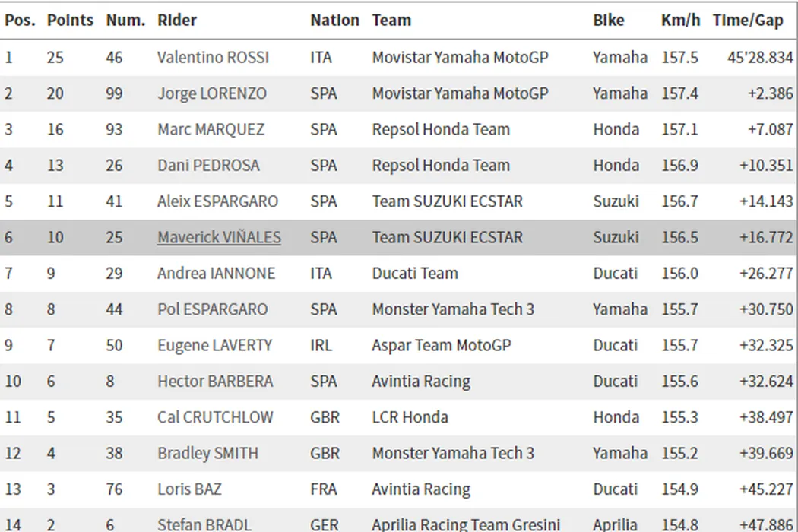
Task: Click Cal CRUTCHLOW rider name
Action: [217, 417]
